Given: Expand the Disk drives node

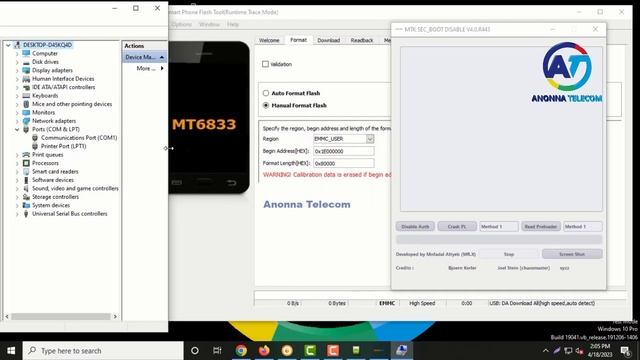Looking at the screenshot, I should coord(17,62).
